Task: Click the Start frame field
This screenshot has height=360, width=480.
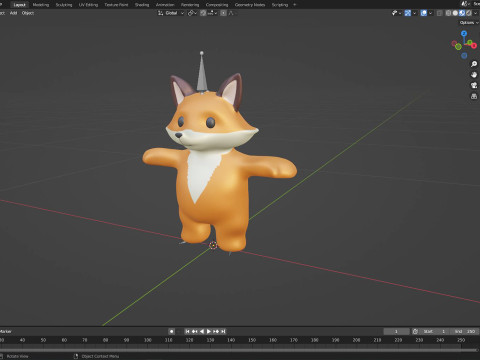Action: coord(434,331)
